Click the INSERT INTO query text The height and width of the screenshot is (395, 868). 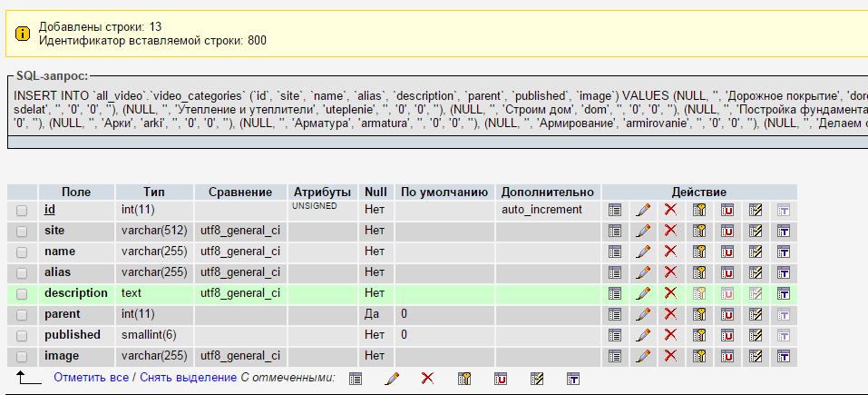pyautogui.click(x=441, y=110)
